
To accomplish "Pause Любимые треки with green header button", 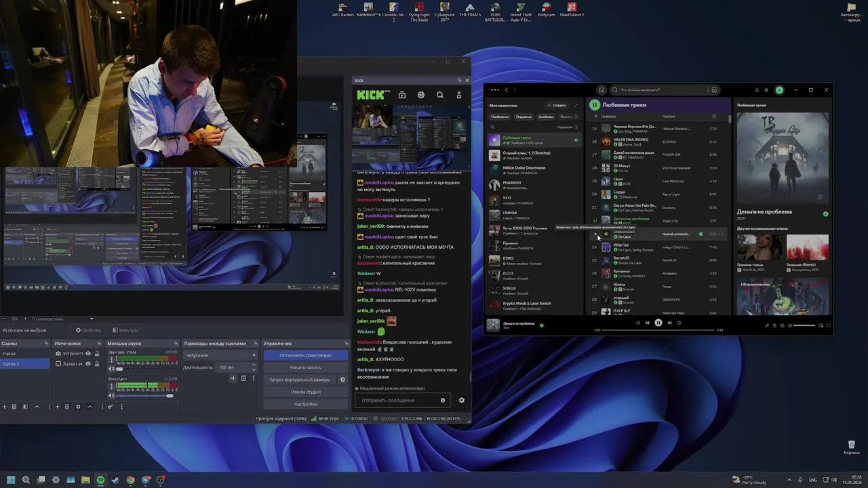I will (595, 104).
